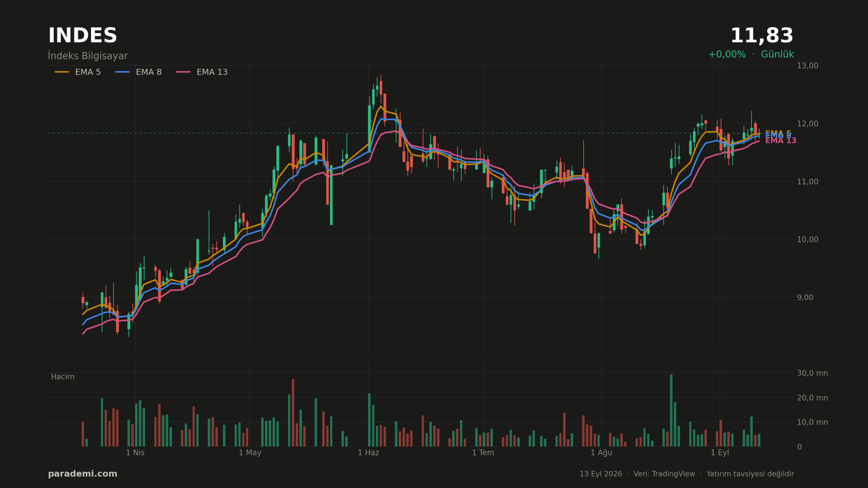Click the EMA 8 legend entry
Screen dimensions: 868x488
click(138, 72)
